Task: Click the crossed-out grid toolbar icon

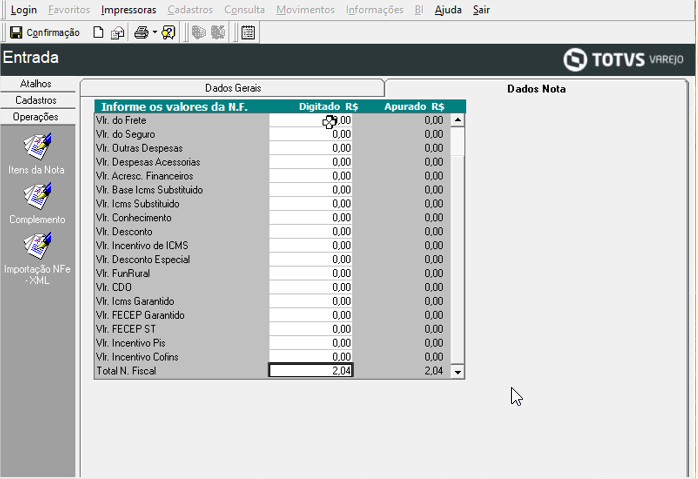Action: (218, 32)
